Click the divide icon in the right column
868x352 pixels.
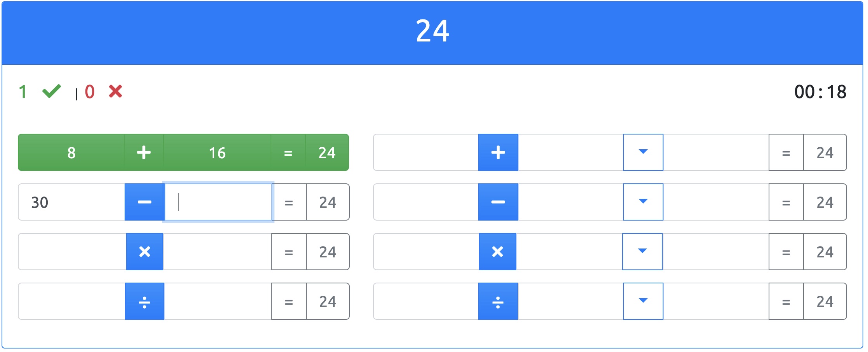point(498,301)
